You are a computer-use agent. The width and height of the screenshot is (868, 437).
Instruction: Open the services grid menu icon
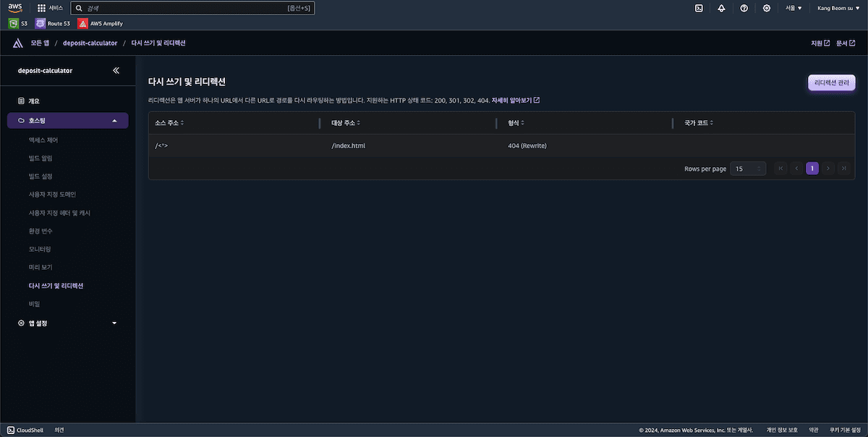42,8
